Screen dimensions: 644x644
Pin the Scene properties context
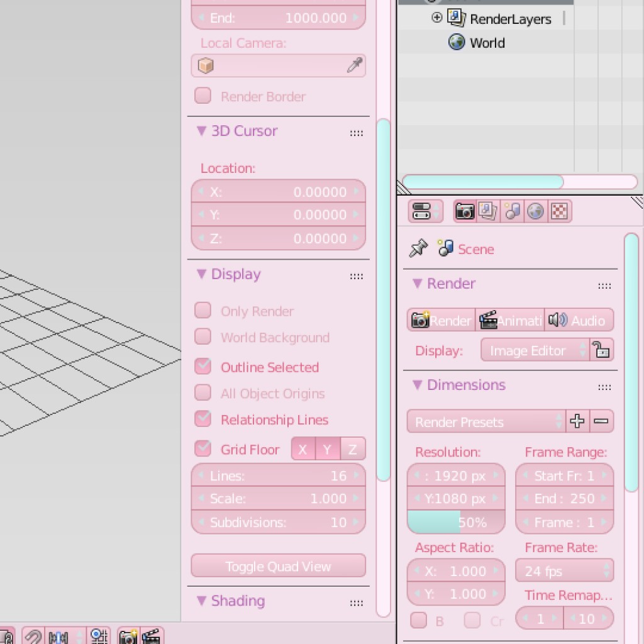click(418, 249)
